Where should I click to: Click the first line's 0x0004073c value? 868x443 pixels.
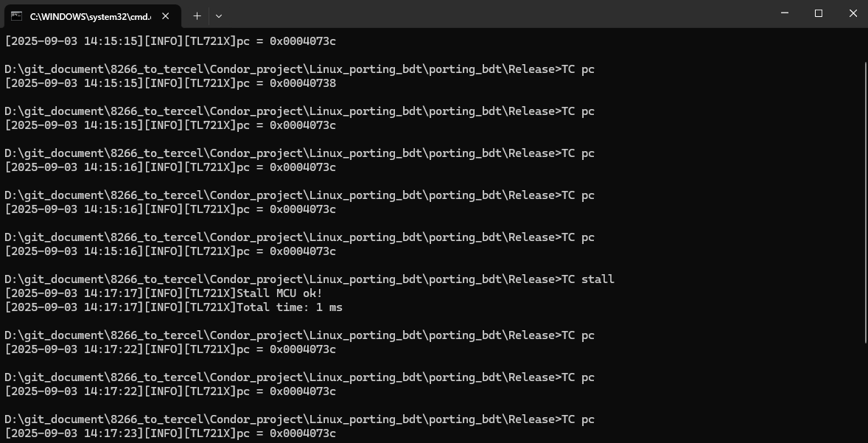point(302,41)
